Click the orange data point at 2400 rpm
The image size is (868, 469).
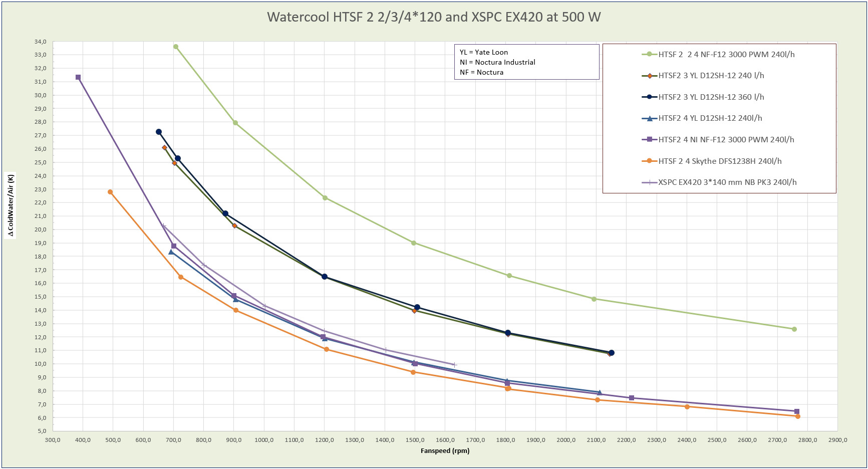(x=687, y=407)
